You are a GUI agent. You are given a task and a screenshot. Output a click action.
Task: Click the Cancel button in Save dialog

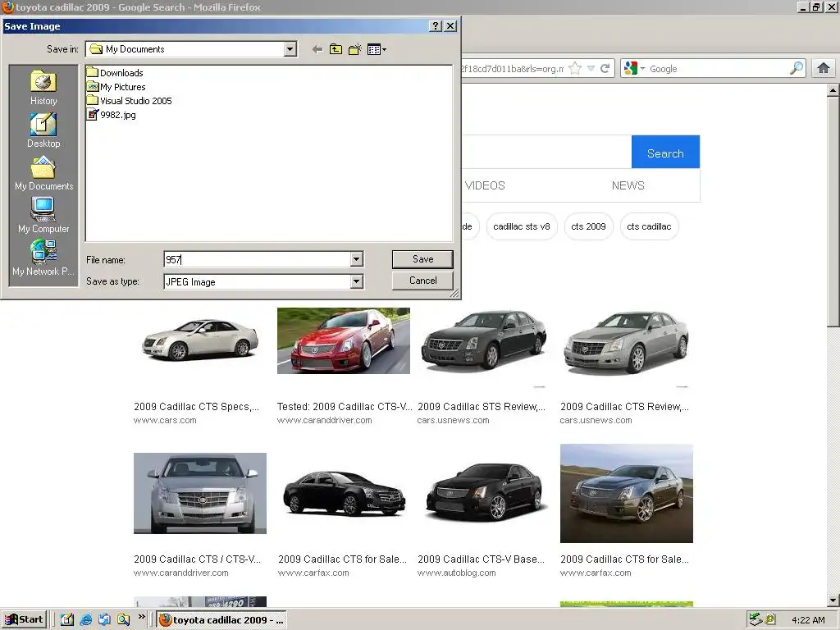click(x=422, y=281)
